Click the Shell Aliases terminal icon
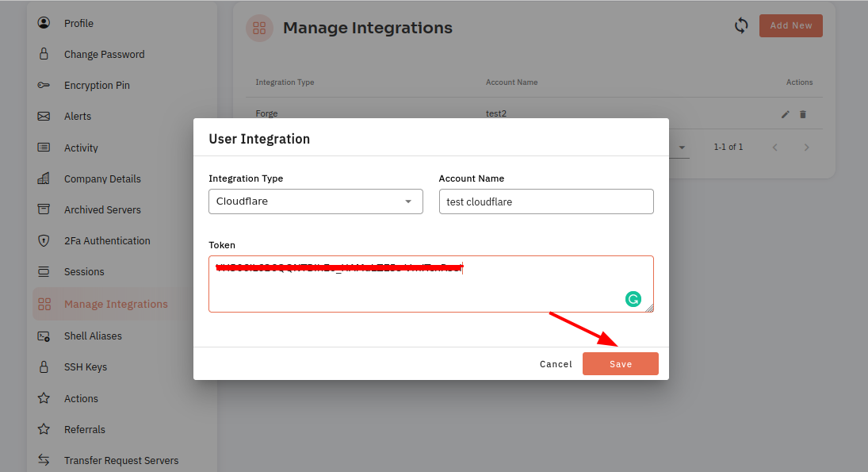The image size is (868, 472). [x=44, y=336]
